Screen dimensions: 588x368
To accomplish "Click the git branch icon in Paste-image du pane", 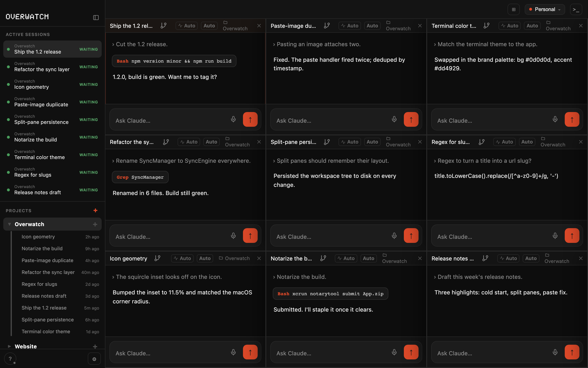I will pos(326,26).
